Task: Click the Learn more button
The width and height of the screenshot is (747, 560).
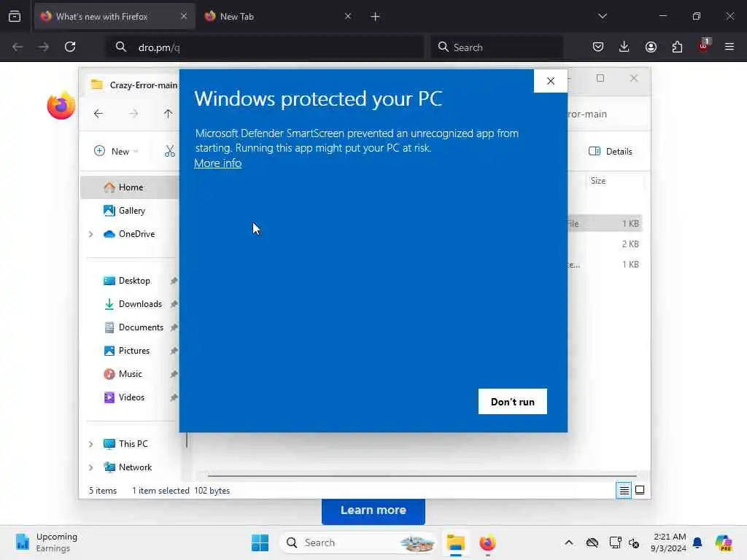Action: click(x=373, y=510)
